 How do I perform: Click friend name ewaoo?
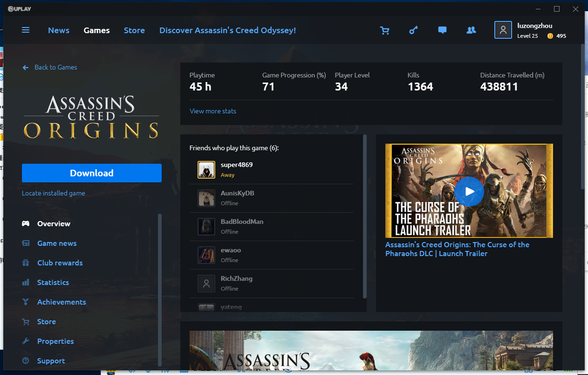[x=231, y=250]
